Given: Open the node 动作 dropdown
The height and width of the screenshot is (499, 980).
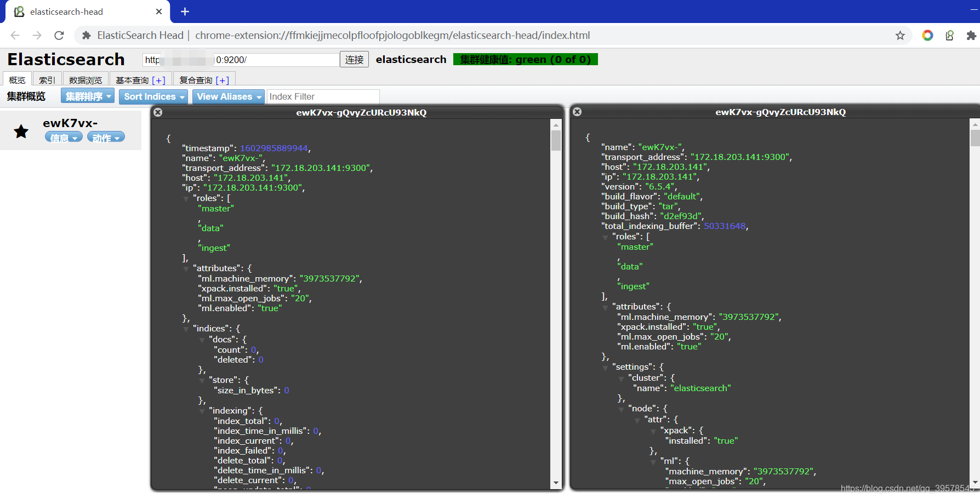Looking at the screenshot, I should click(x=106, y=137).
